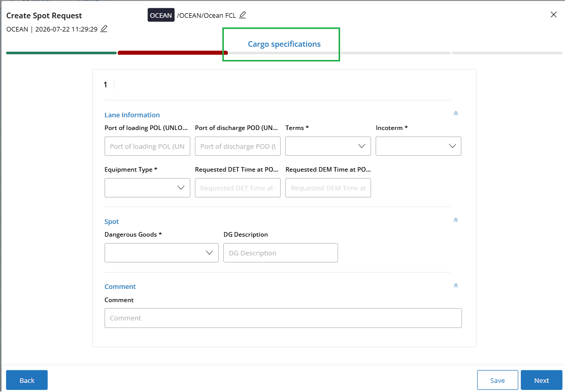Select lane tab number 1
565x392 pixels.
point(105,85)
